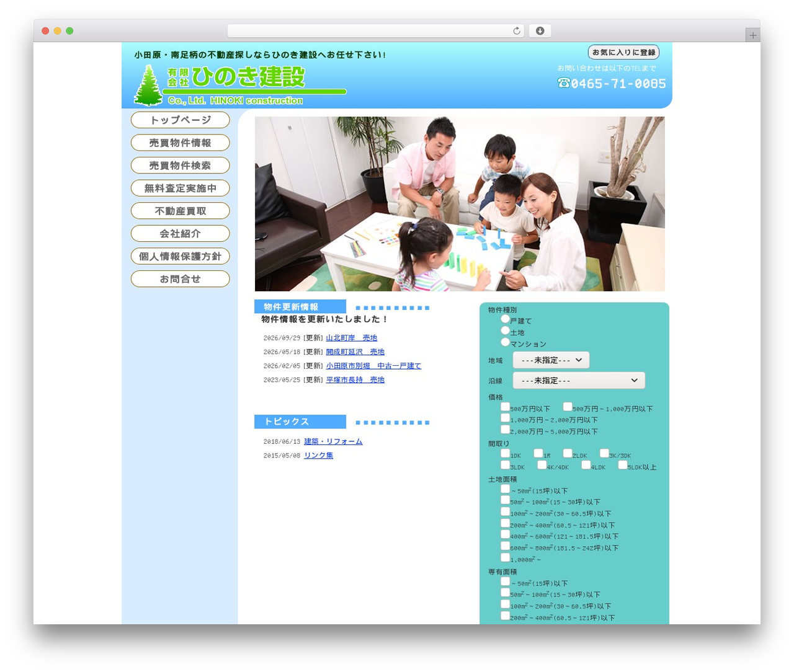The height and width of the screenshot is (672, 794).
Task: Tick the 3LDK layout checkbox
Action: 506,465
